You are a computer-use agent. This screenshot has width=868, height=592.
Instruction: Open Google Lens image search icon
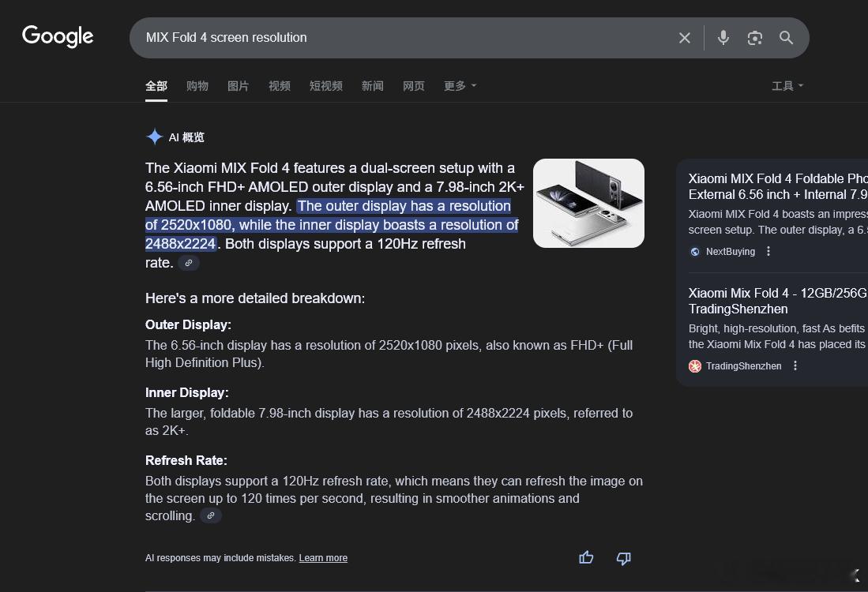[754, 38]
